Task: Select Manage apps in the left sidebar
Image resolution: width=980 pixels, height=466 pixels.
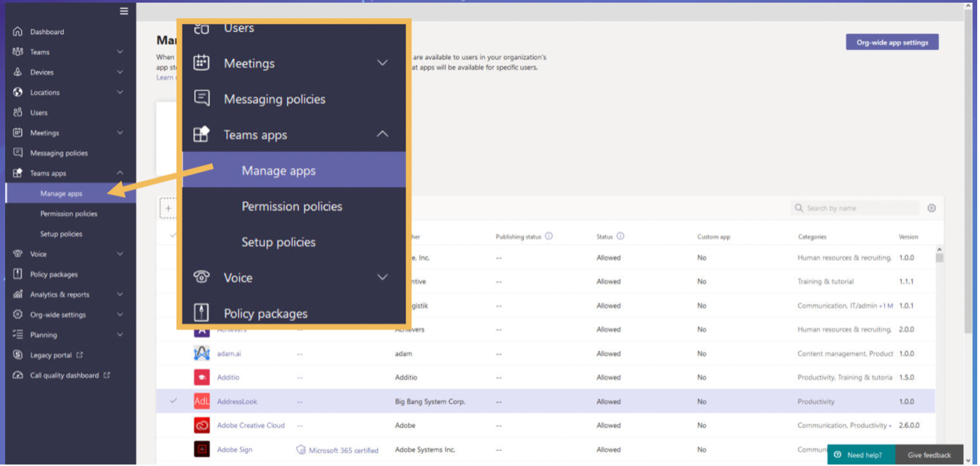Action: coord(70,194)
